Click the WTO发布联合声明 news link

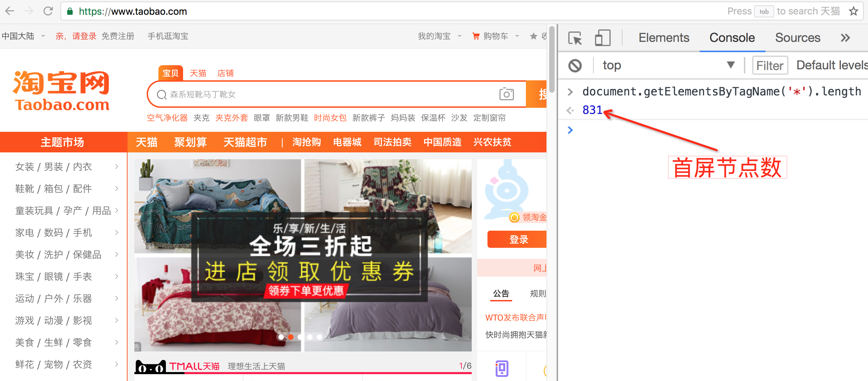tap(516, 317)
